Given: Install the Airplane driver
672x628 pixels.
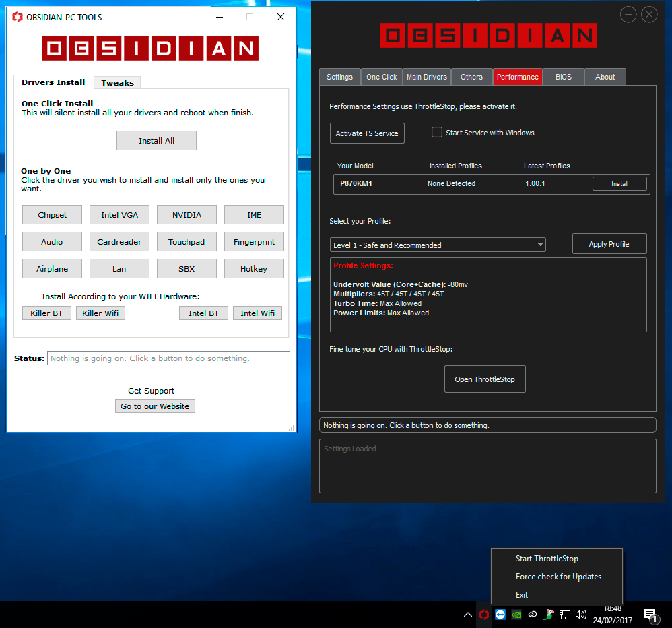Looking at the screenshot, I should pos(52,269).
